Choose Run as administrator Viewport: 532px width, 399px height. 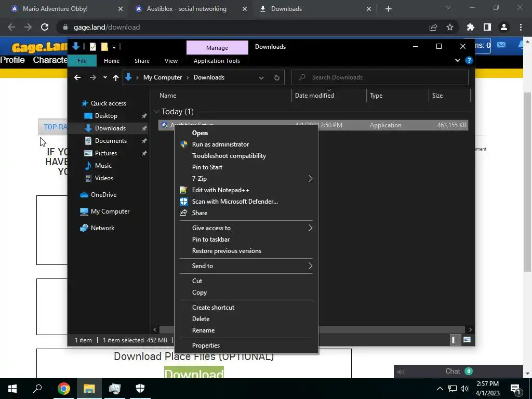coord(246,144)
